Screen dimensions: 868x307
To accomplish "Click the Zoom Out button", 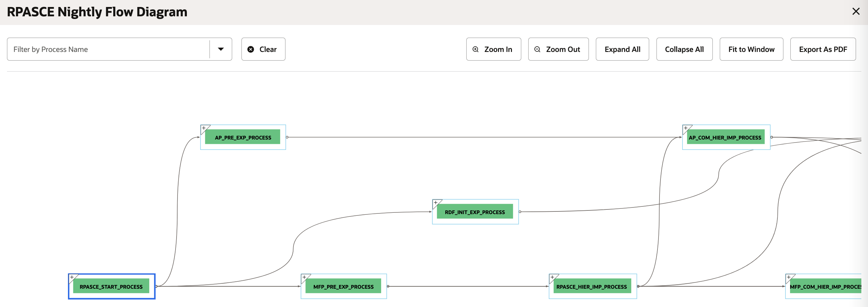I will point(558,49).
